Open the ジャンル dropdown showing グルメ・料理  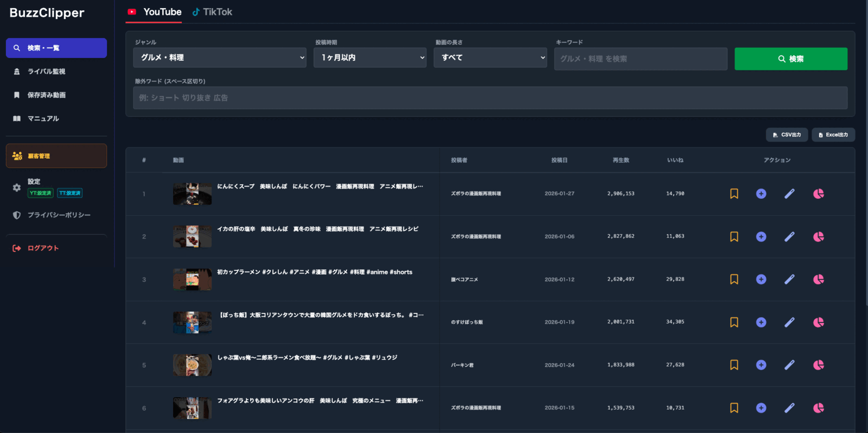pos(220,57)
